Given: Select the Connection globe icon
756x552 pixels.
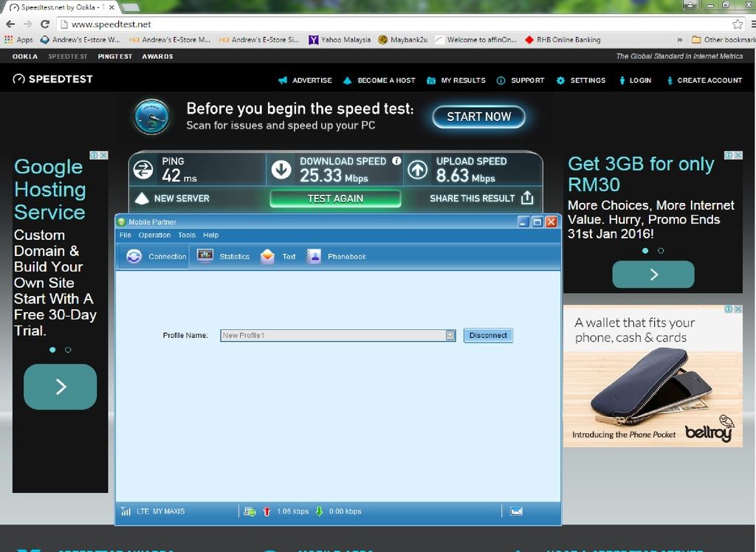Looking at the screenshot, I should 134,256.
